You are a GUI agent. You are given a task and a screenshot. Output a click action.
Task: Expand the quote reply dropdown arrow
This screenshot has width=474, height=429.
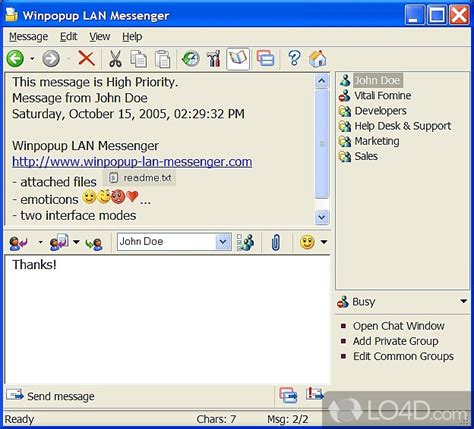[x=76, y=242]
